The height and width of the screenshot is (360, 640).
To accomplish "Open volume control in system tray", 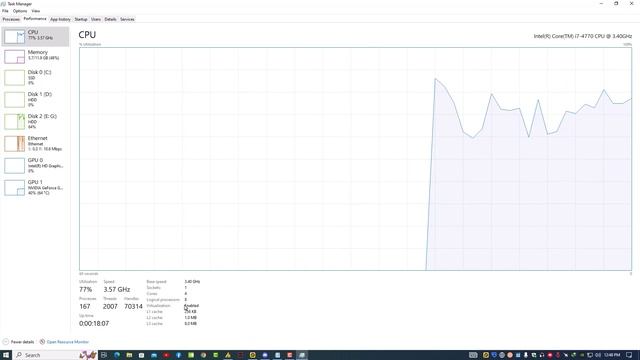I will 598,355.
